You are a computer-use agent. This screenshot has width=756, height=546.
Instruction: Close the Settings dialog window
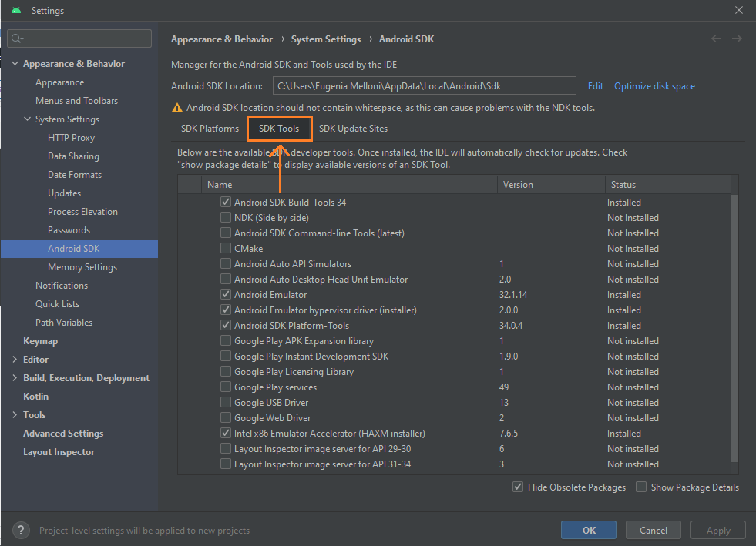click(738, 10)
